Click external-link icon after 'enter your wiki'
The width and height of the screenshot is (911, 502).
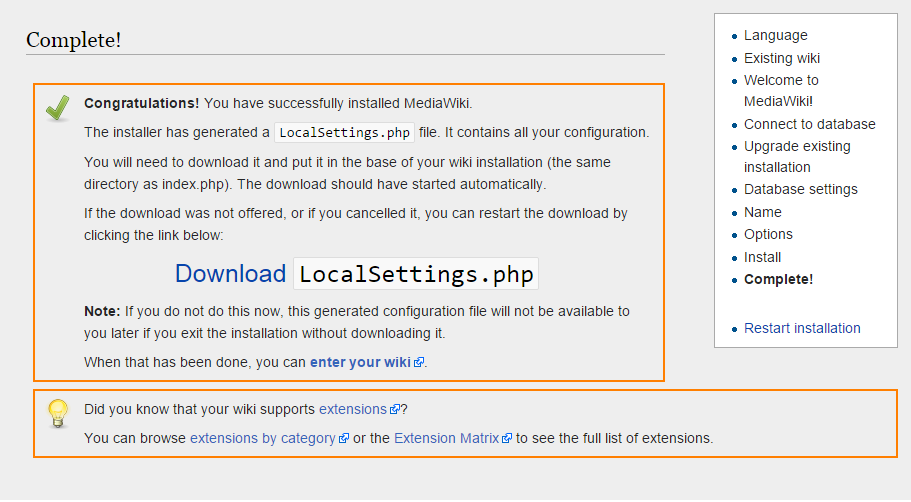coord(419,363)
